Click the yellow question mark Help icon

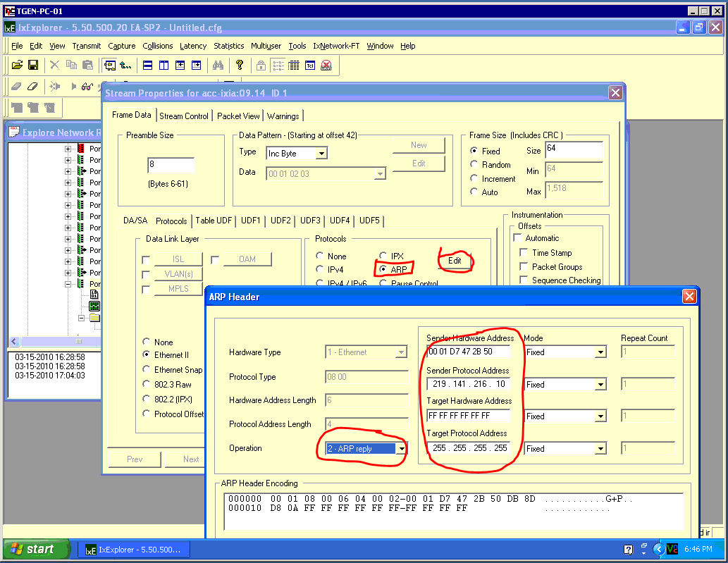(x=240, y=65)
